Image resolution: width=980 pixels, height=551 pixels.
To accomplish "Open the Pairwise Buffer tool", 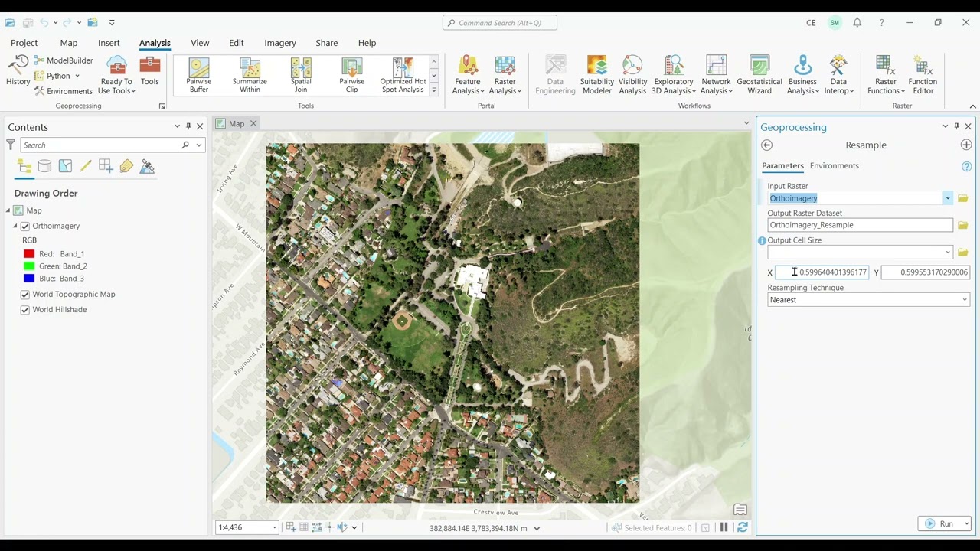I will pos(198,76).
